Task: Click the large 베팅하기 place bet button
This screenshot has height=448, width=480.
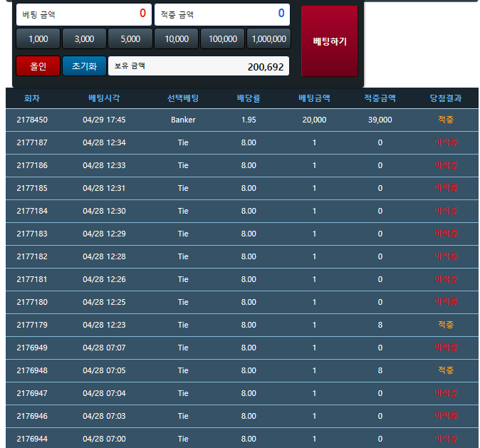Action: pyautogui.click(x=329, y=41)
